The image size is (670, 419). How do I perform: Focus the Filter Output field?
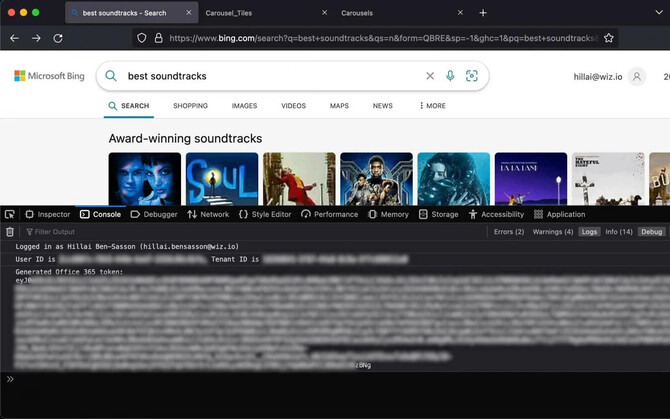point(256,232)
